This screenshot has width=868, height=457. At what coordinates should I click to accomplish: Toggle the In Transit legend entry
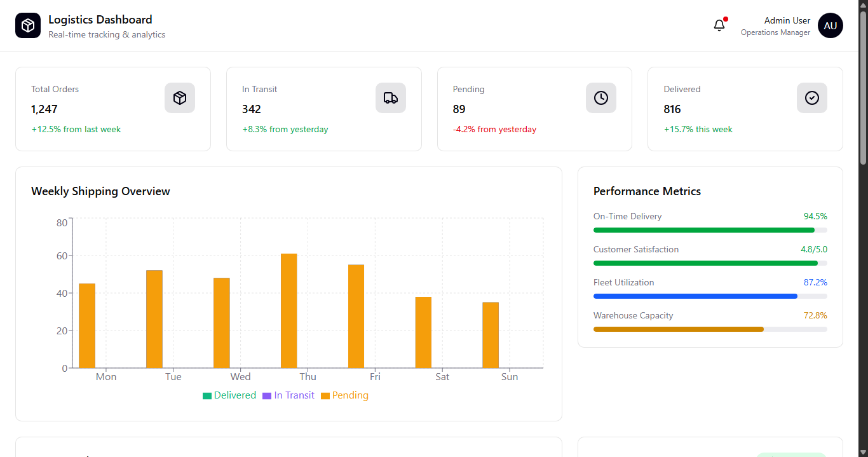(x=288, y=395)
